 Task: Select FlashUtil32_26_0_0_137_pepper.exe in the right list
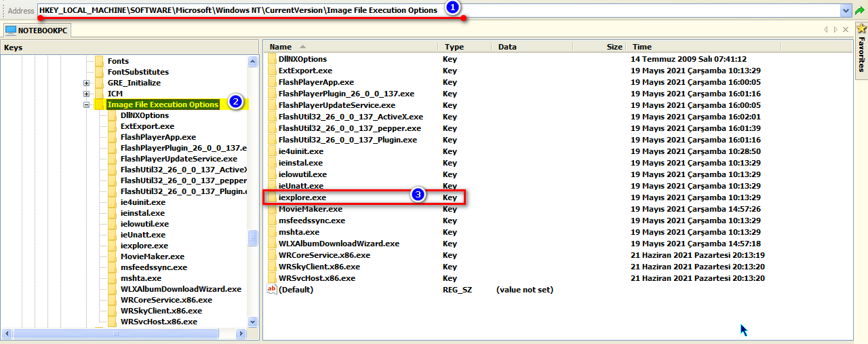(x=349, y=128)
